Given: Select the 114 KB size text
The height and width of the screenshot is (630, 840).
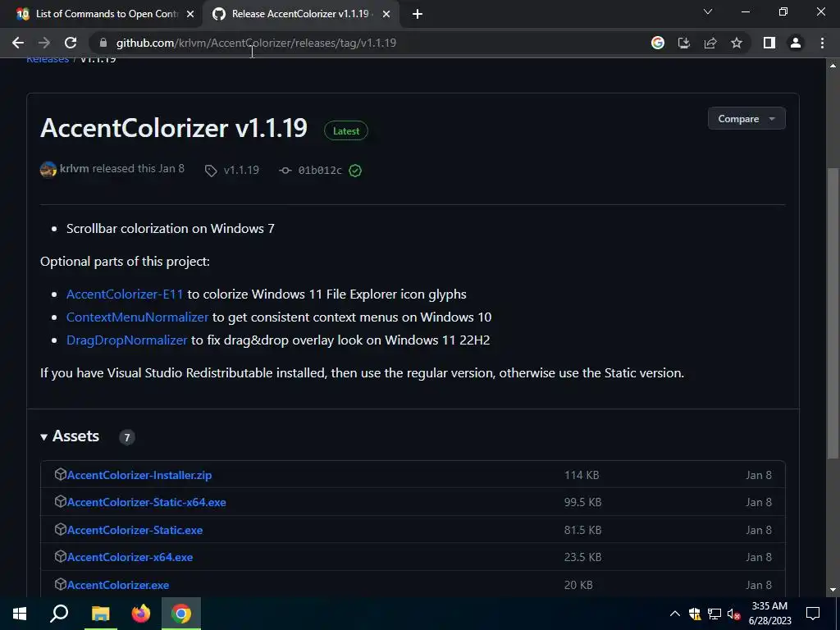Looking at the screenshot, I should [582, 475].
